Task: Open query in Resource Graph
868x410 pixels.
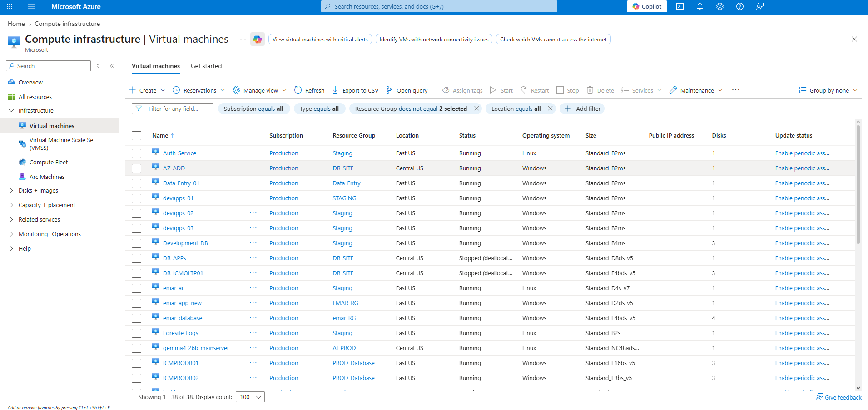Action: coord(407,90)
